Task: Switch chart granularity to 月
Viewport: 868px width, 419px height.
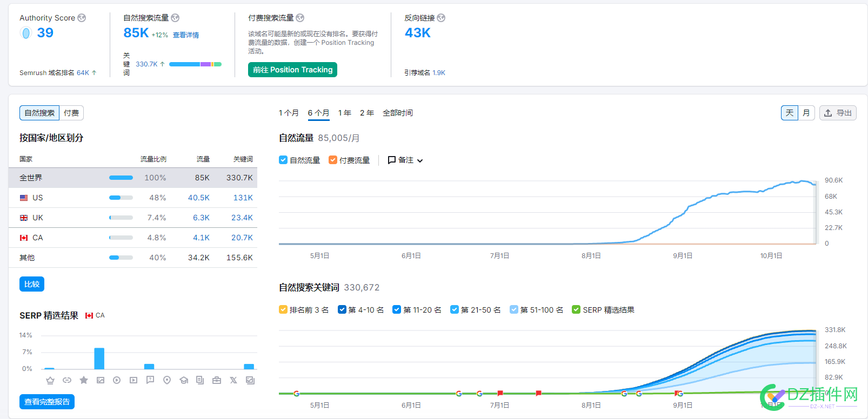Action: pyautogui.click(x=806, y=113)
